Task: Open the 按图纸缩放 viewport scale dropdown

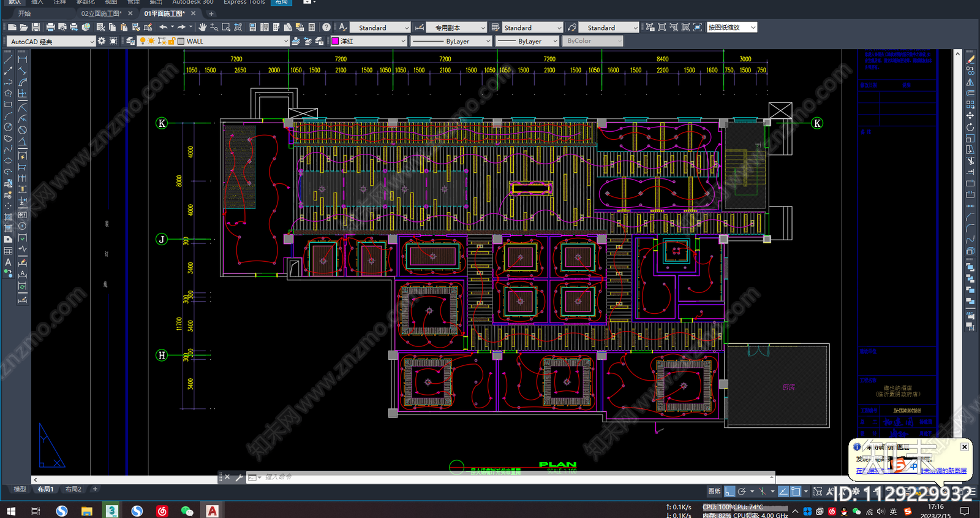Action: tap(732, 28)
